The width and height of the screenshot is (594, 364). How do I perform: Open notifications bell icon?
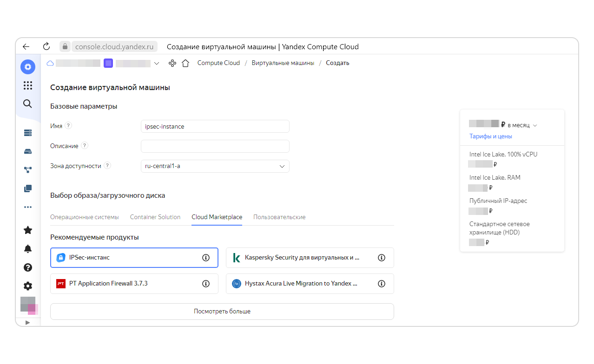[x=28, y=249]
